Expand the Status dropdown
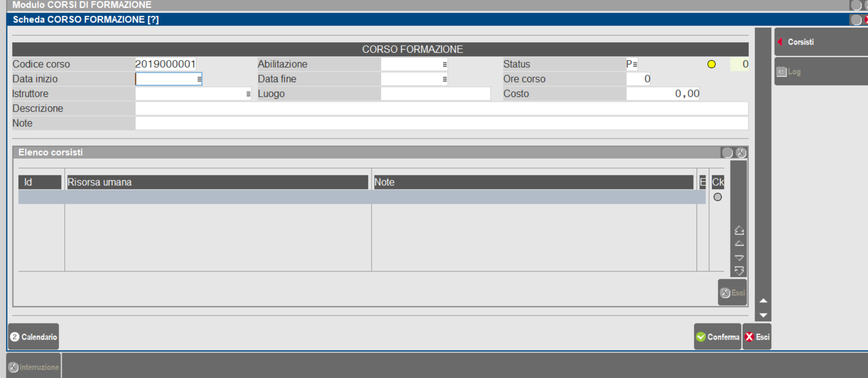 click(x=635, y=64)
